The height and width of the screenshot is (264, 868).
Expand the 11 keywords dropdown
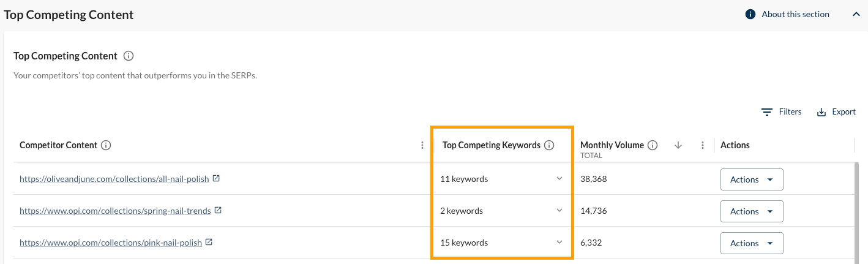[559, 179]
